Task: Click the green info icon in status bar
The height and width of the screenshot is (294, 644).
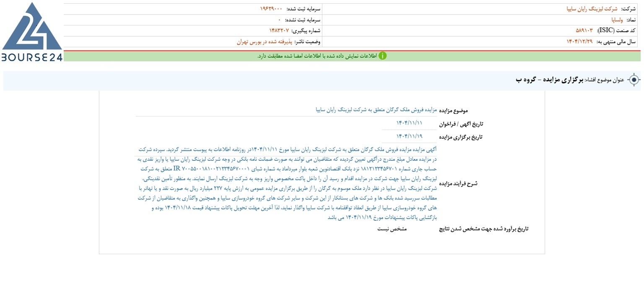Action: pyautogui.click(x=382, y=56)
